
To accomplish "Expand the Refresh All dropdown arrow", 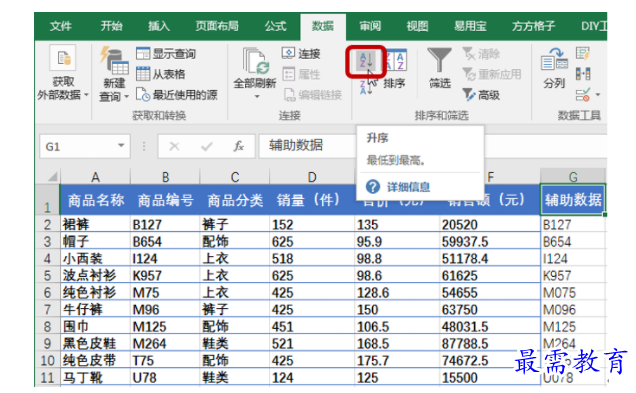I will click(x=257, y=97).
